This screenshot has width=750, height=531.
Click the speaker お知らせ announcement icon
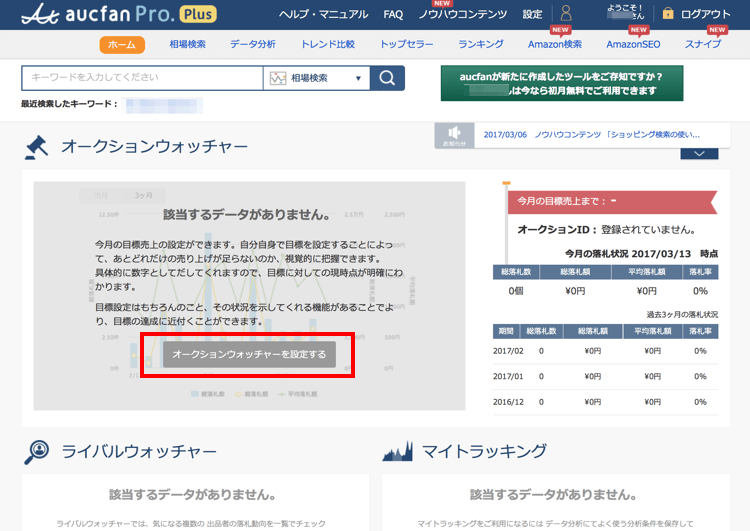click(454, 135)
